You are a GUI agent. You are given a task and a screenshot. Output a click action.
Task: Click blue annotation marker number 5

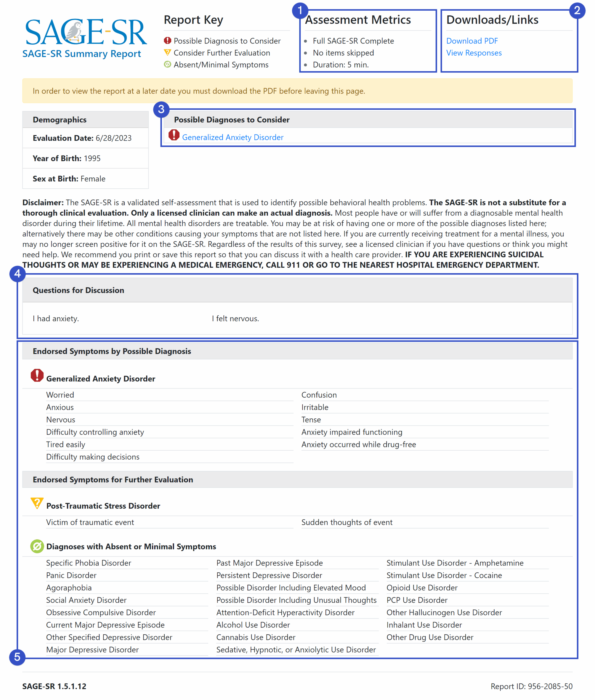[17, 657]
